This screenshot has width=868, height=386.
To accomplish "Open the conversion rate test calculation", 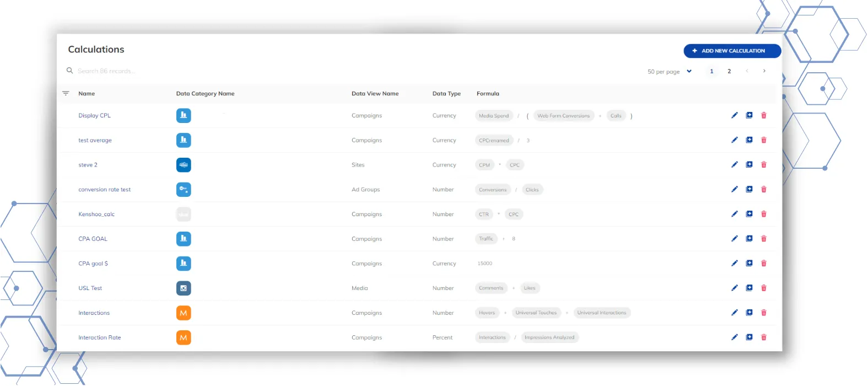I will [x=104, y=190].
